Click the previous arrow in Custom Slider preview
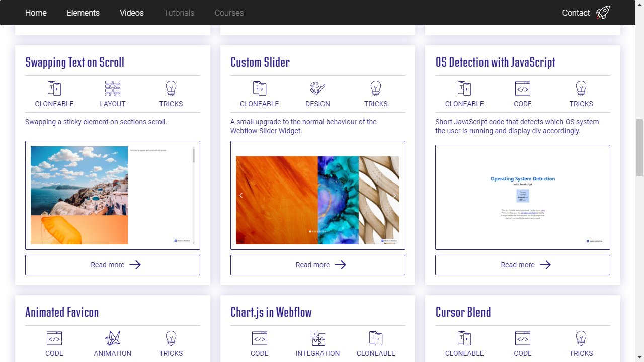644x362 pixels. coord(241,195)
